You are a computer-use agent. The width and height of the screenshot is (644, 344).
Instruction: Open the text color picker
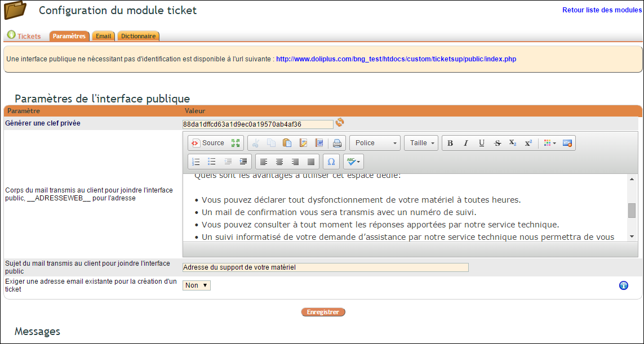[x=549, y=143]
